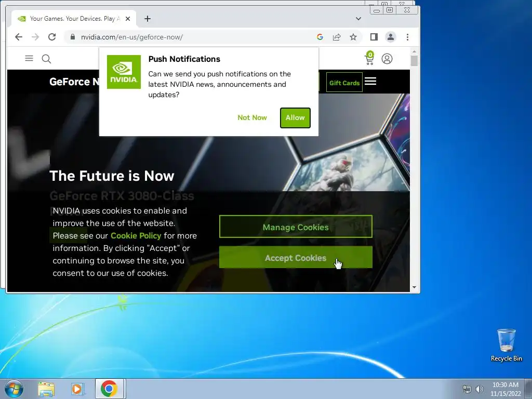Click the page scrollbar up arrow
532x399 pixels.
tap(414, 51)
